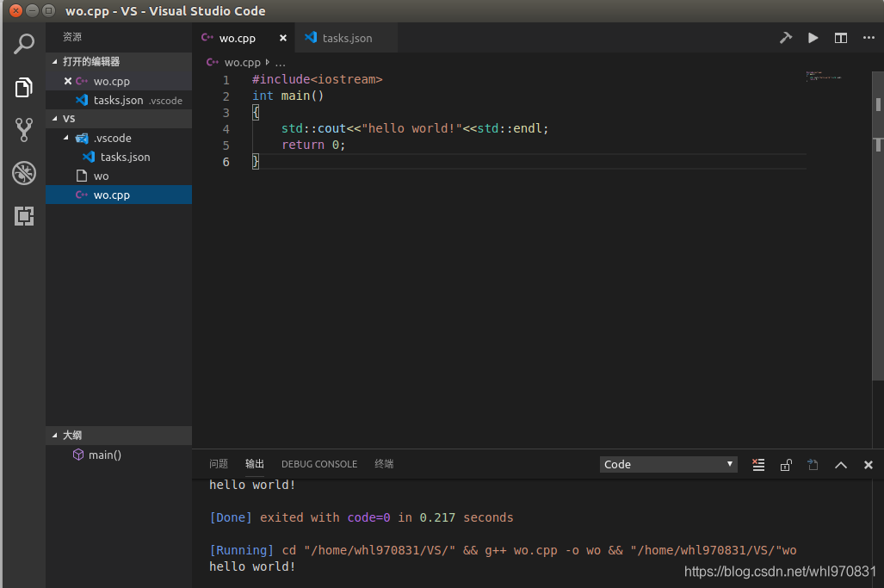
Task: Maximize the panel with the up chevron
Action: [841, 465]
